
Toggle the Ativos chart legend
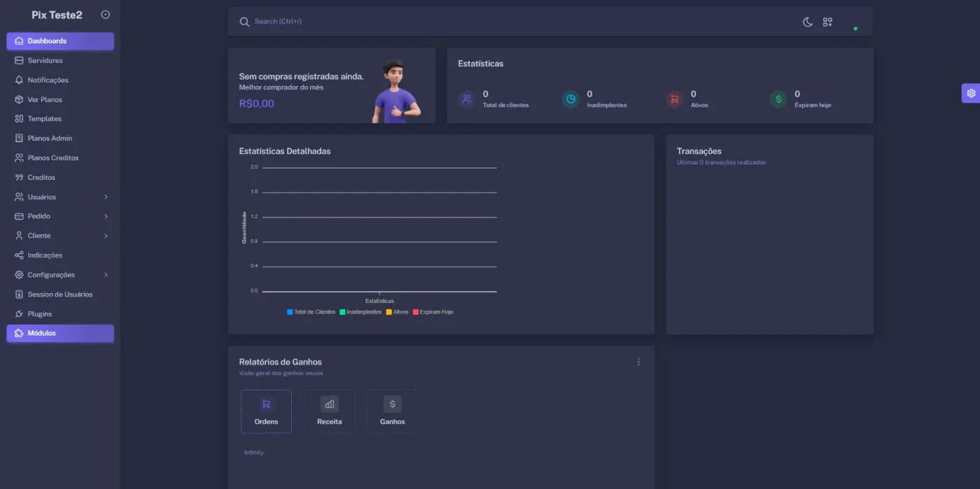[x=397, y=312]
